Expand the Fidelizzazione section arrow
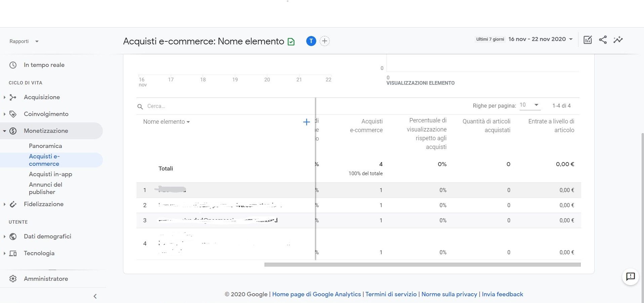The image size is (644, 303). coord(4,204)
